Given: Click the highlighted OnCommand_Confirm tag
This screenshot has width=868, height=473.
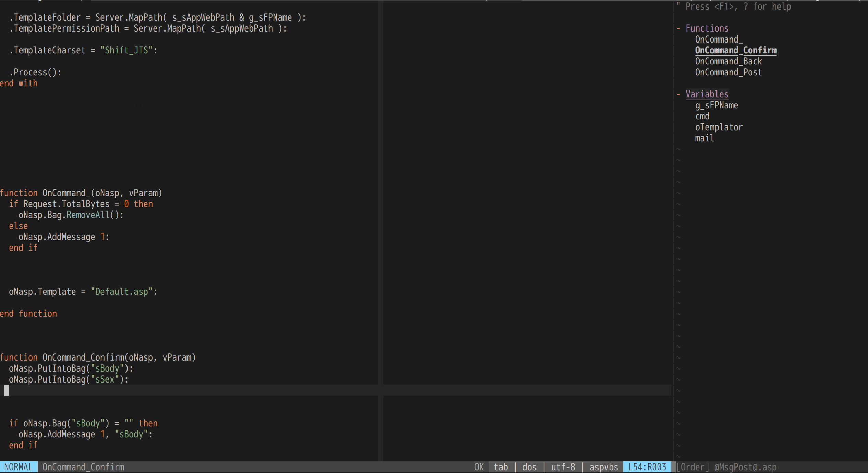Looking at the screenshot, I should [736, 50].
